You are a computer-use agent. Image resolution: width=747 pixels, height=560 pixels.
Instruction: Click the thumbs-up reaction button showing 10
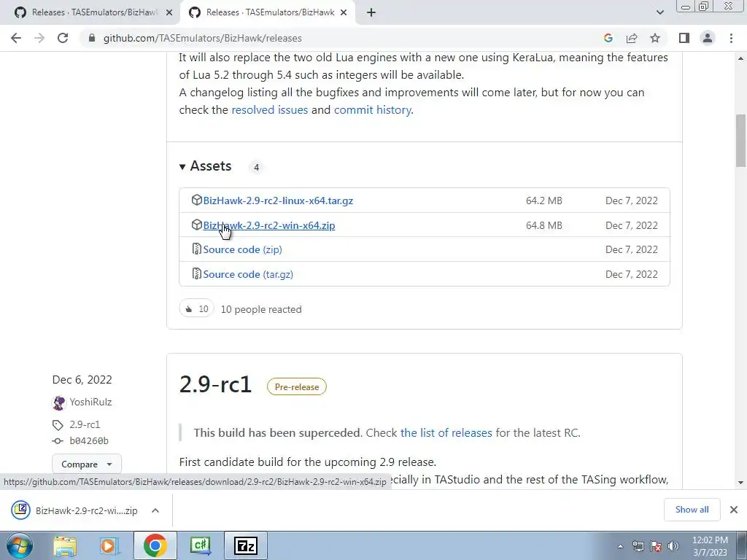point(197,309)
